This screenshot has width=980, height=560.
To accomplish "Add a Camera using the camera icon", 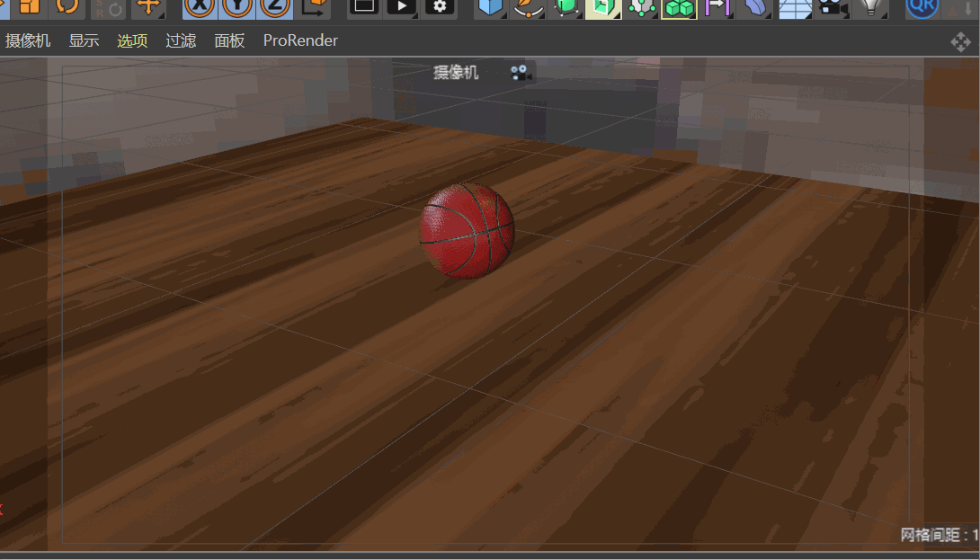I will tap(831, 9).
